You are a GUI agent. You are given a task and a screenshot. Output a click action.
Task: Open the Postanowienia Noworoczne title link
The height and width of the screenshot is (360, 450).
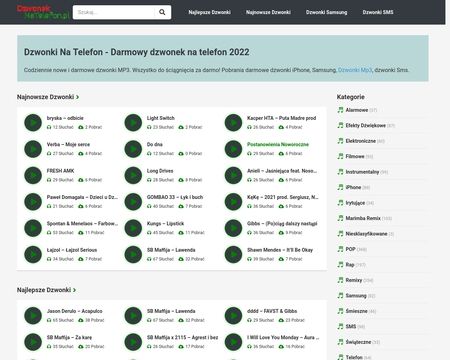tap(278, 144)
